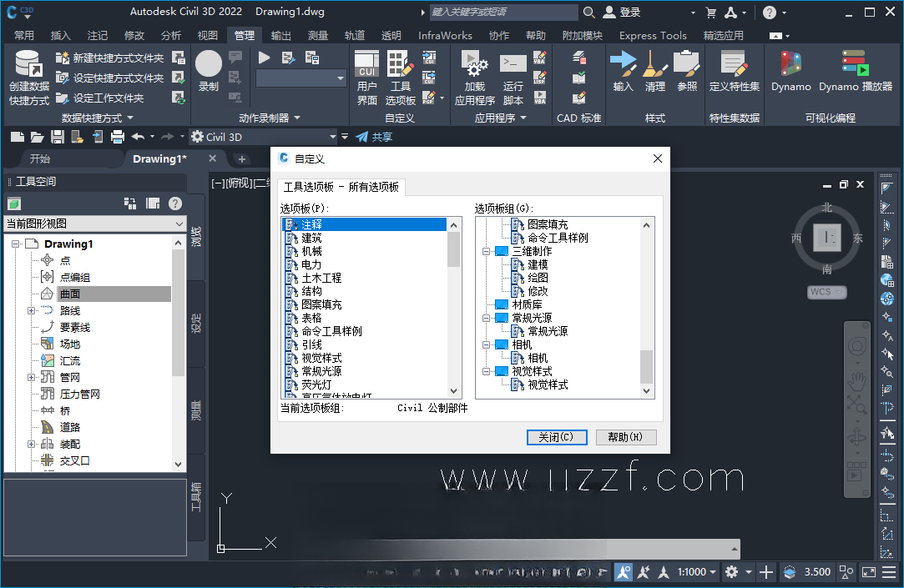This screenshot has height=588, width=904.
Task: Select 土木工程 in the palettes list
Action: 321,278
